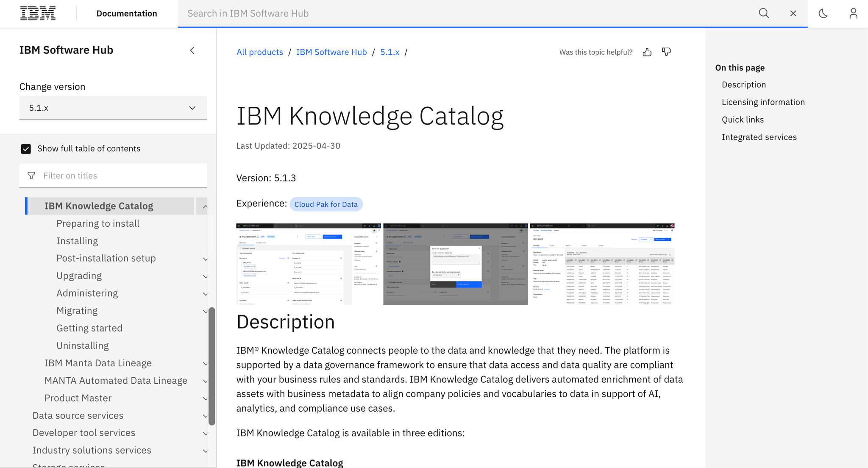The image size is (868, 468).
Task: Toggle dark mode with the moon icon
Action: (x=823, y=13)
